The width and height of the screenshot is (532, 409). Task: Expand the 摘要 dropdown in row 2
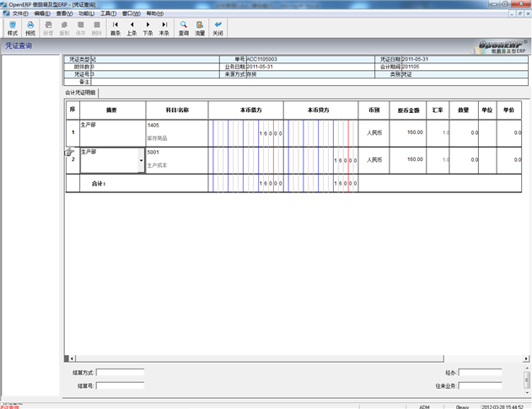coord(141,159)
